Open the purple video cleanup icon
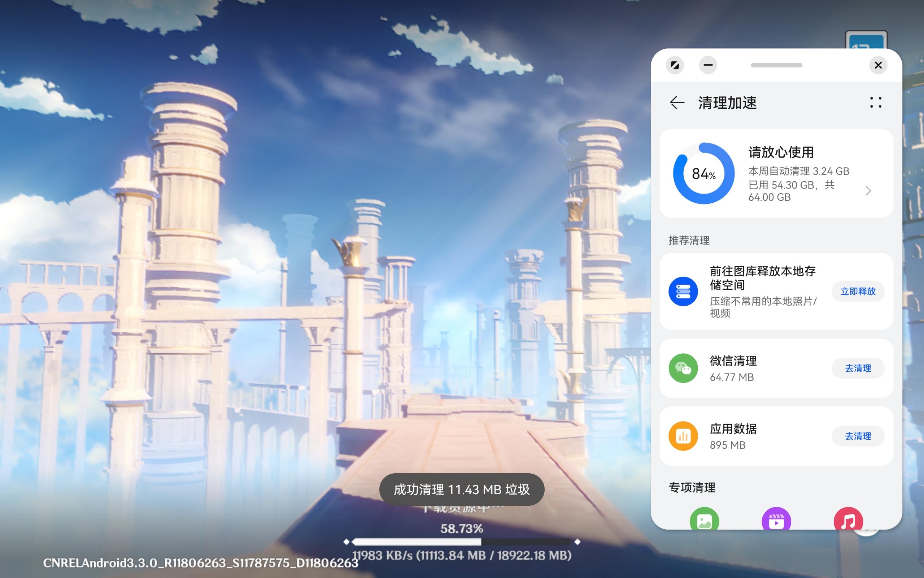 point(776,519)
